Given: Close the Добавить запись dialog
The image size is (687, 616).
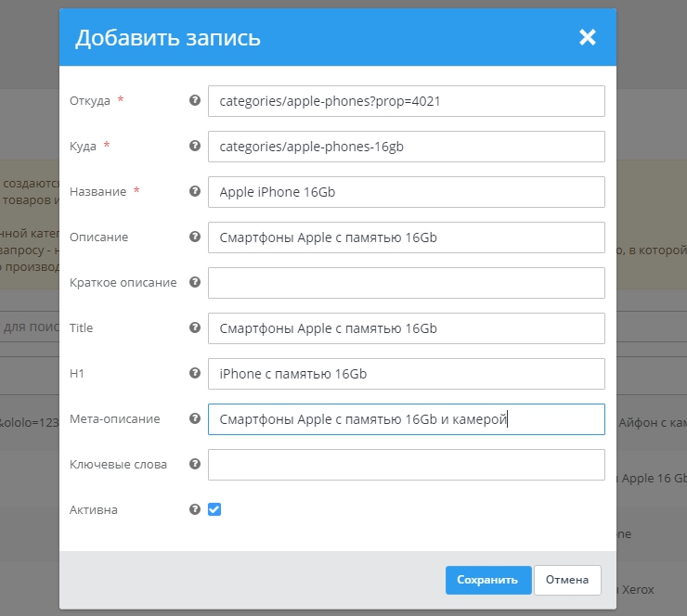Looking at the screenshot, I should 587,37.
